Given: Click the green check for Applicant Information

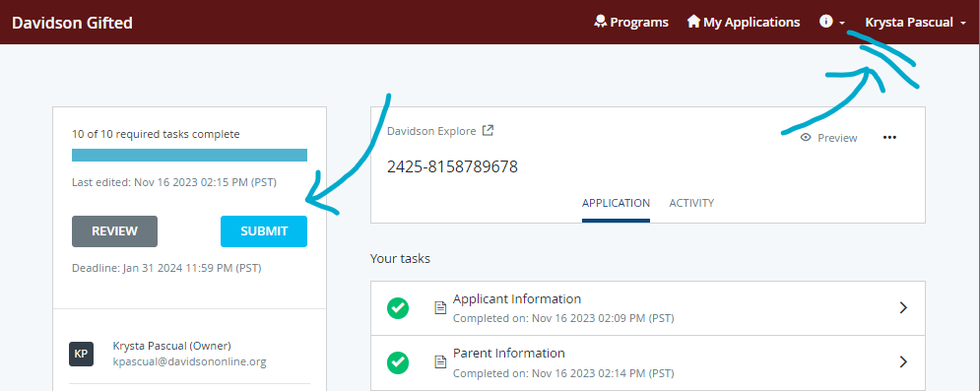Looking at the screenshot, I should pyautogui.click(x=398, y=308).
